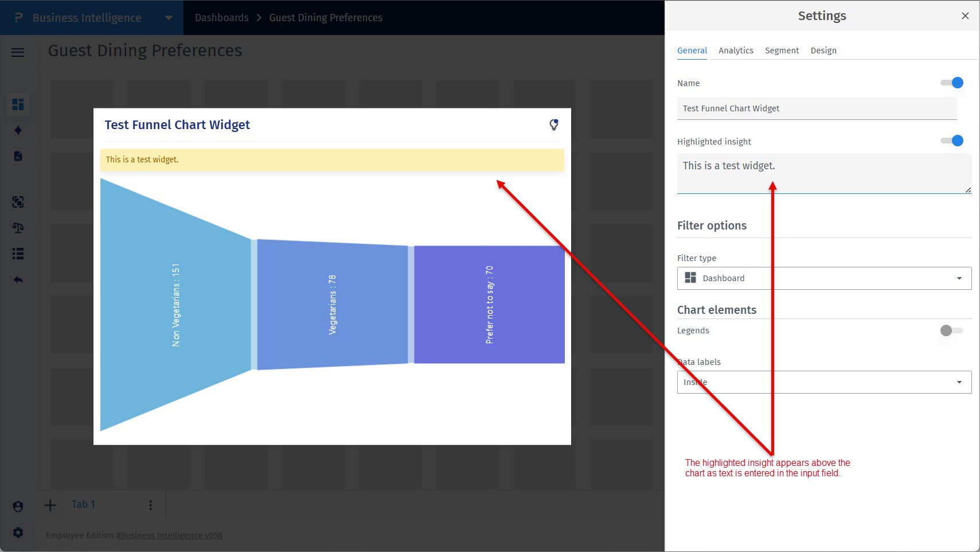
Task: Open the #Business Intelligence v958 link
Action: pyautogui.click(x=169, y=535)
